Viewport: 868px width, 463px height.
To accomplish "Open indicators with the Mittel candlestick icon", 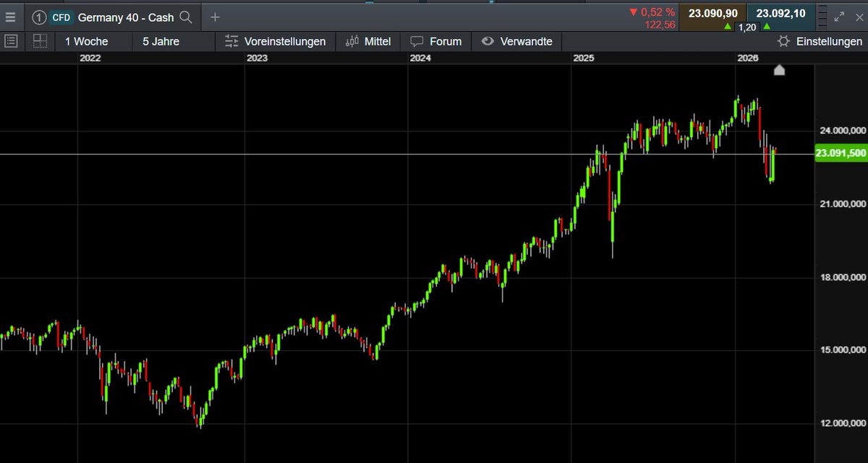I will click(x=352, y=41).
